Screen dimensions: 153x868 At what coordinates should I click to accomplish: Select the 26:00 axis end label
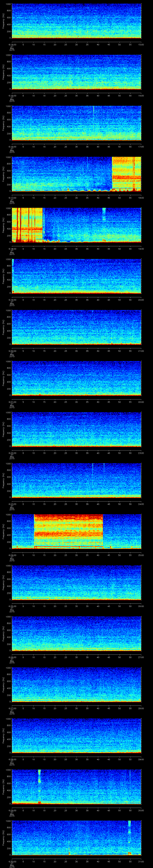coord(141,606)
